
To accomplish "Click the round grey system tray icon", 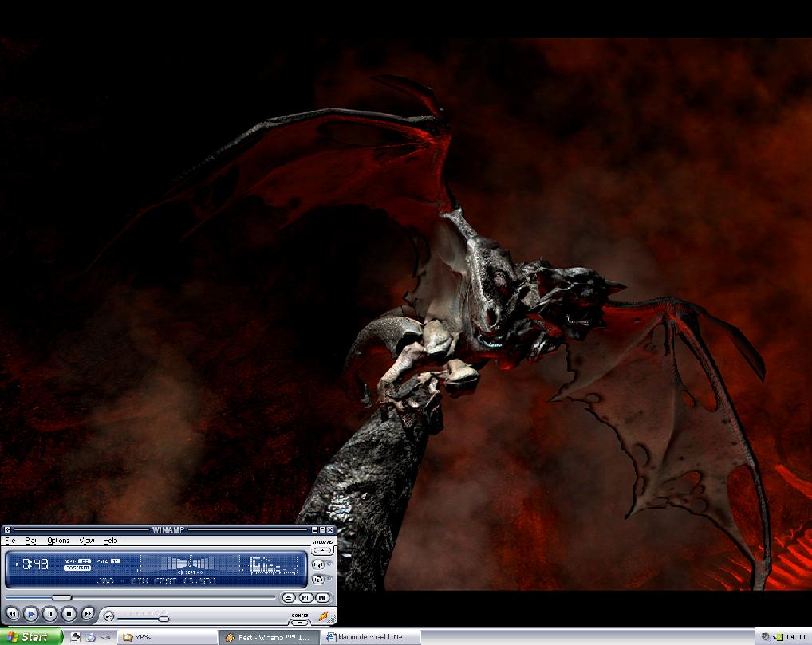I will click(766, 637).
